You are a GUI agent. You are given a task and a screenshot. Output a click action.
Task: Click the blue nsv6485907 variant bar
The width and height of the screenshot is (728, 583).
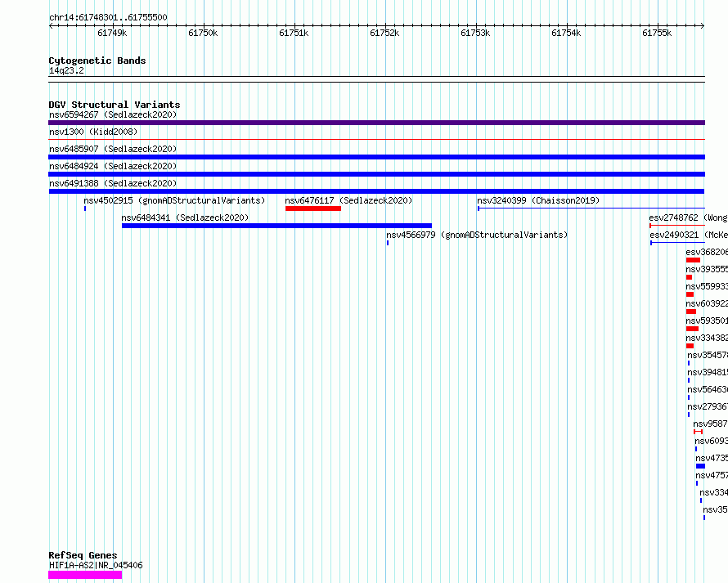[376, 157]
